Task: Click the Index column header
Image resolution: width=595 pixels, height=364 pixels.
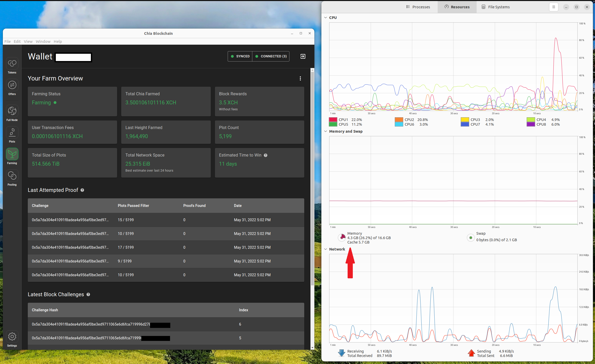Action: [x=244, y=310]
